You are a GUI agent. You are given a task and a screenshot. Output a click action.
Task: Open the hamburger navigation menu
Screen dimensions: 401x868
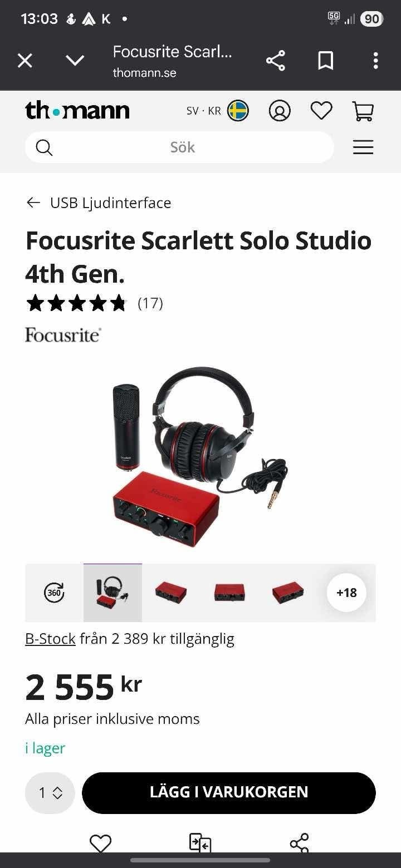363,147
